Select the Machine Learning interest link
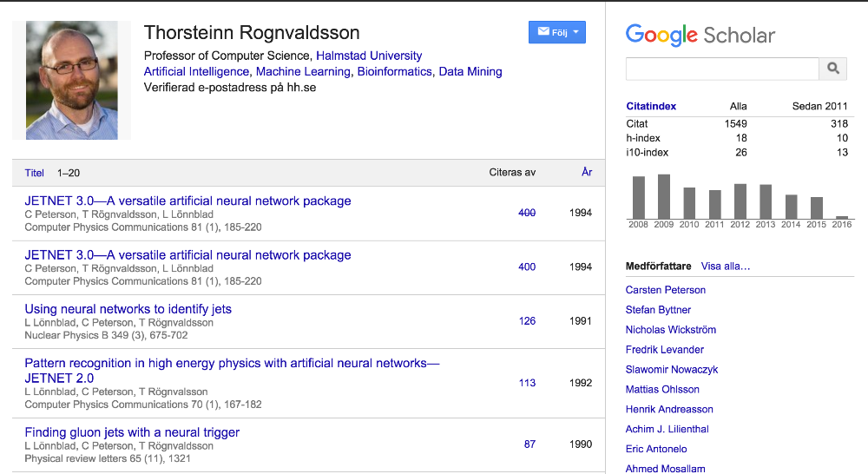The height and width of the screenshot is (474, 868). pos(303,71)
